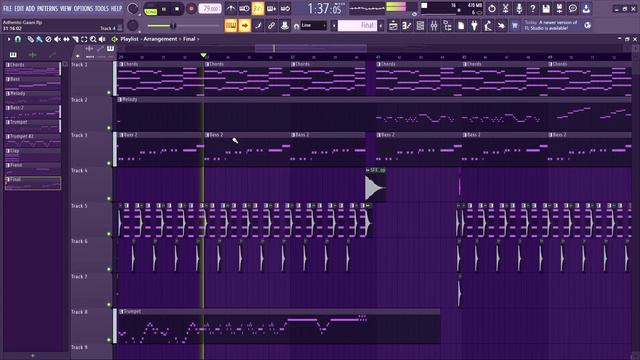
Task: Click the undo history icon
Action: point(492,9)
